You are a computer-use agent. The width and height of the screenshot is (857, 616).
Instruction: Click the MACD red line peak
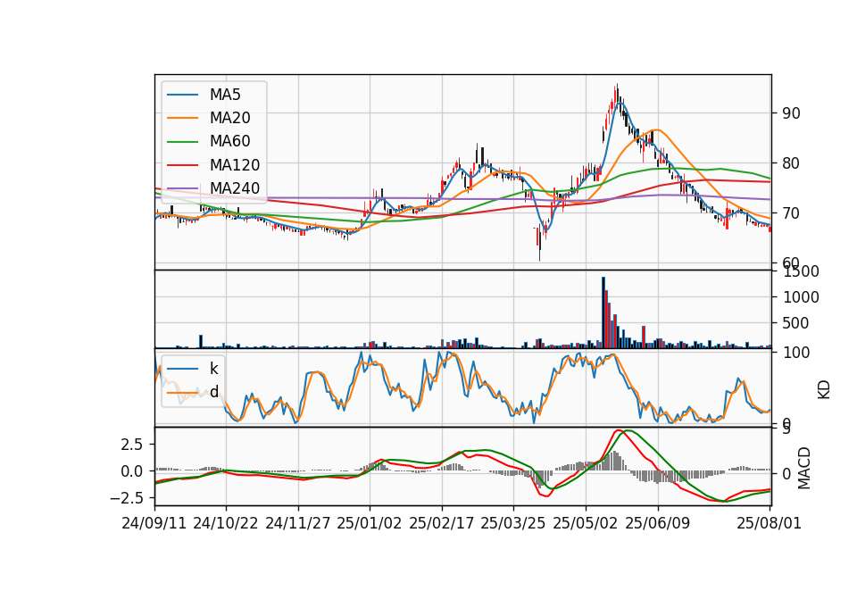point(618,430)
